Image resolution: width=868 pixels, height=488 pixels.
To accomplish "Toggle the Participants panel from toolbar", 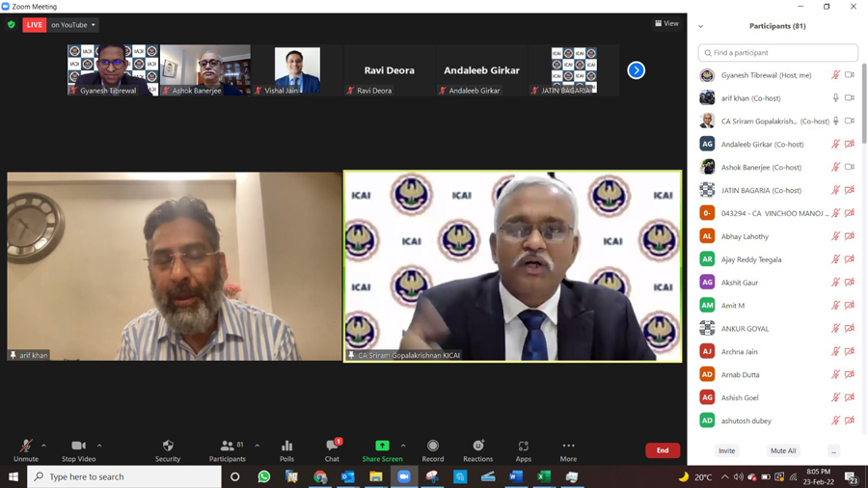I will tap(227, 450).
